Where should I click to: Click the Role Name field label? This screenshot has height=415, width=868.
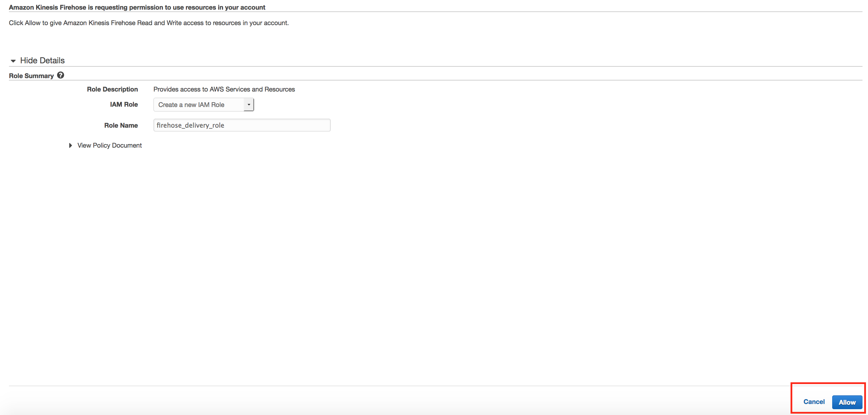pyautogui.click(x=121, y=126)
